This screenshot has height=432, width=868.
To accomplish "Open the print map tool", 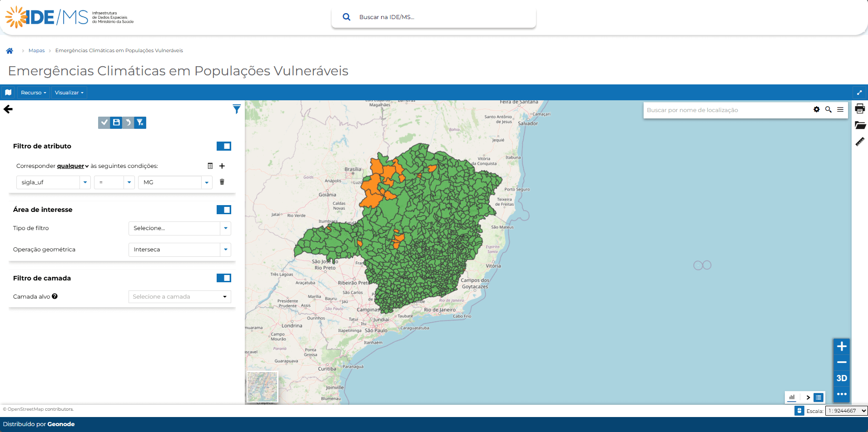I will (x=860, y=109).
